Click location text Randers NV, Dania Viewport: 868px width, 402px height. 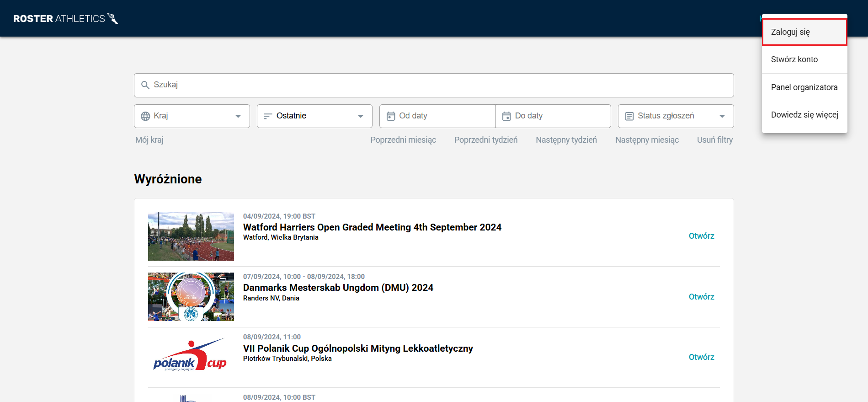271,298
